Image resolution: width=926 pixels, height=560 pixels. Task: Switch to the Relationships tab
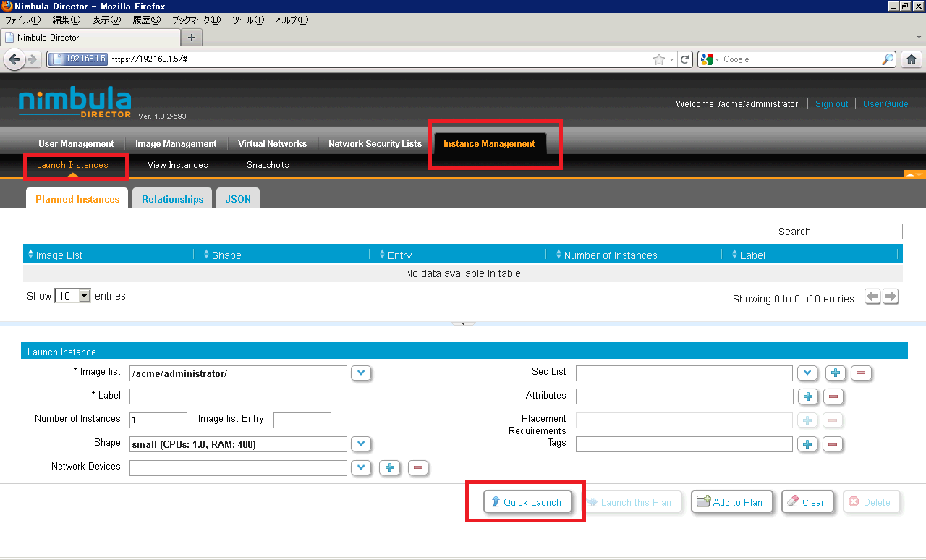click(172, 199)
